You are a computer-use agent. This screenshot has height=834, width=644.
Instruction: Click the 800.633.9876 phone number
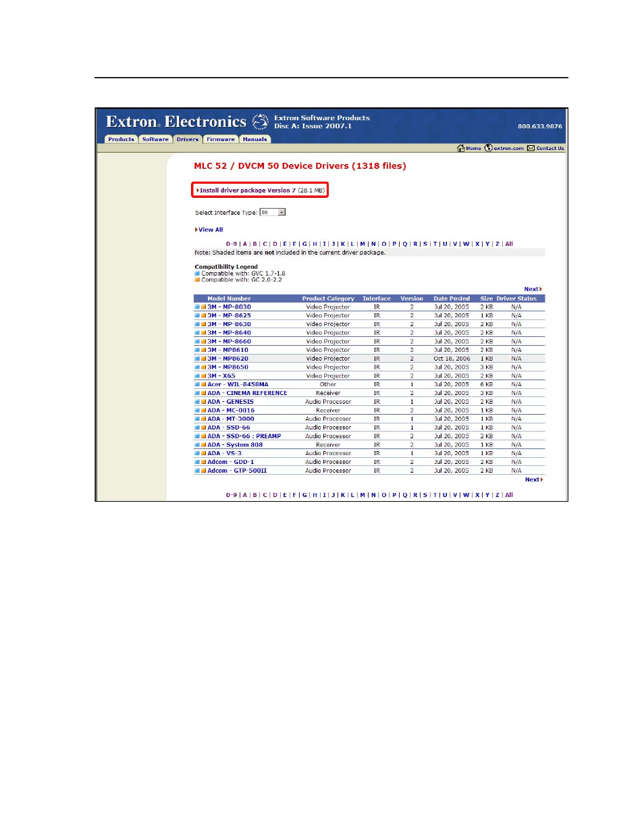540,126
